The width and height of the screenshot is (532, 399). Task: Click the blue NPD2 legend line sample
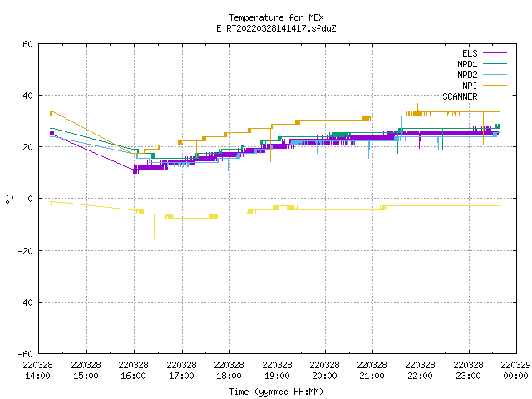point(495,75)
